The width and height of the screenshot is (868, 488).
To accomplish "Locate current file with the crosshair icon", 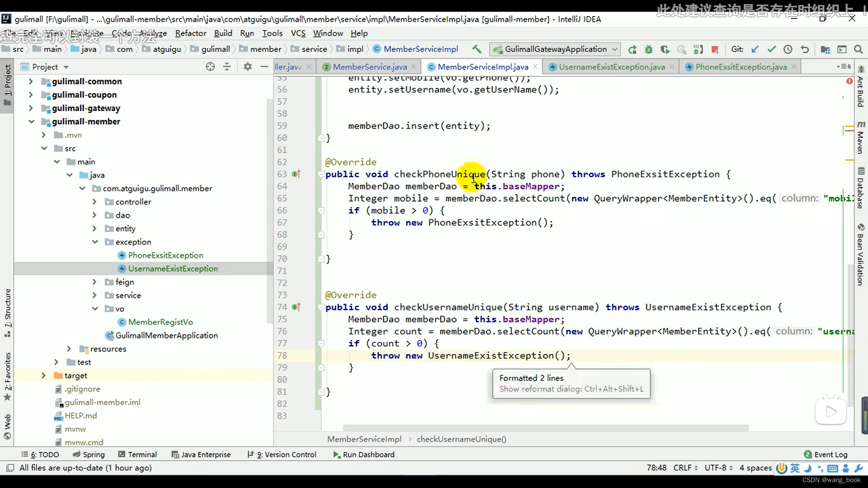I will 210,67.
